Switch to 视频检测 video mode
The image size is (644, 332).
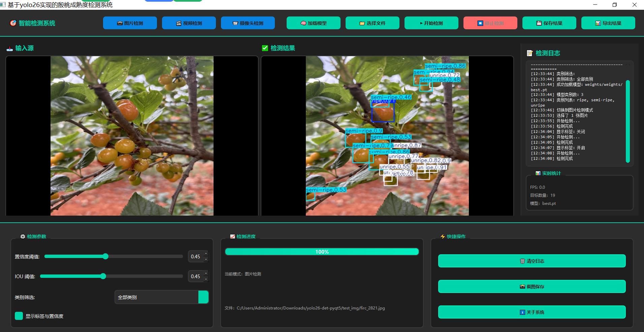point(189,23)
